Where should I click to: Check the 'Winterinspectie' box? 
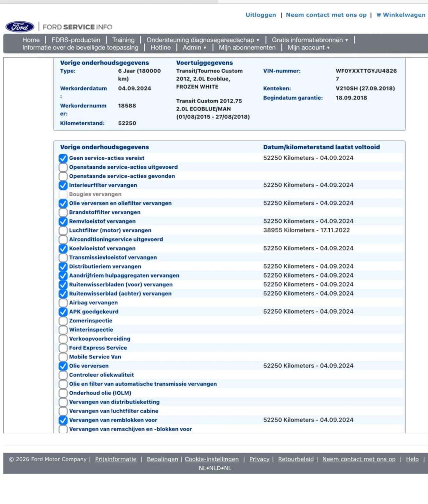63,330
